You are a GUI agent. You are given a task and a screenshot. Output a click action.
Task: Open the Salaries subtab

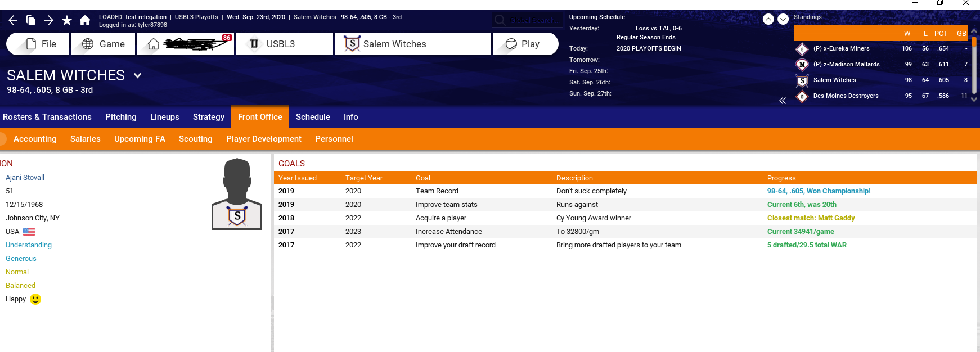coord(86,139)
